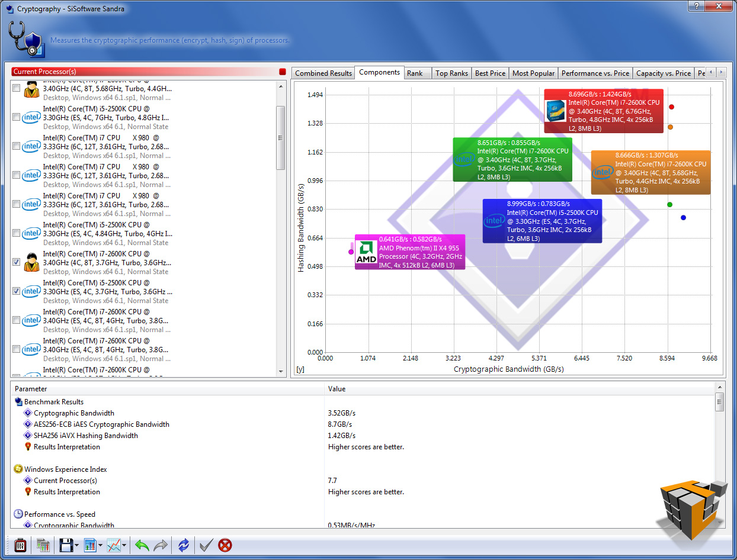Click the compare results icon in bottom toolbar
This screenshot has width=737, height=560.
pos(43,545)
